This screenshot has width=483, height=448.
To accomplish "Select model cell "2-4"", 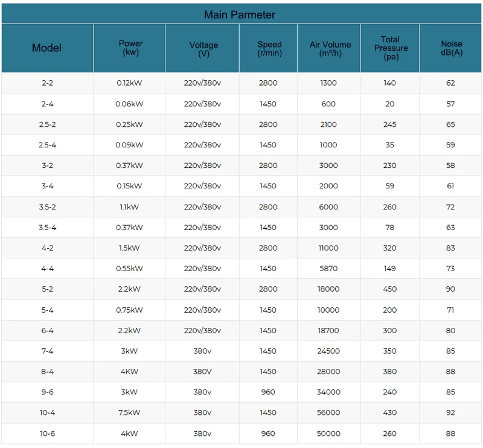I will (x=48, y=104).
